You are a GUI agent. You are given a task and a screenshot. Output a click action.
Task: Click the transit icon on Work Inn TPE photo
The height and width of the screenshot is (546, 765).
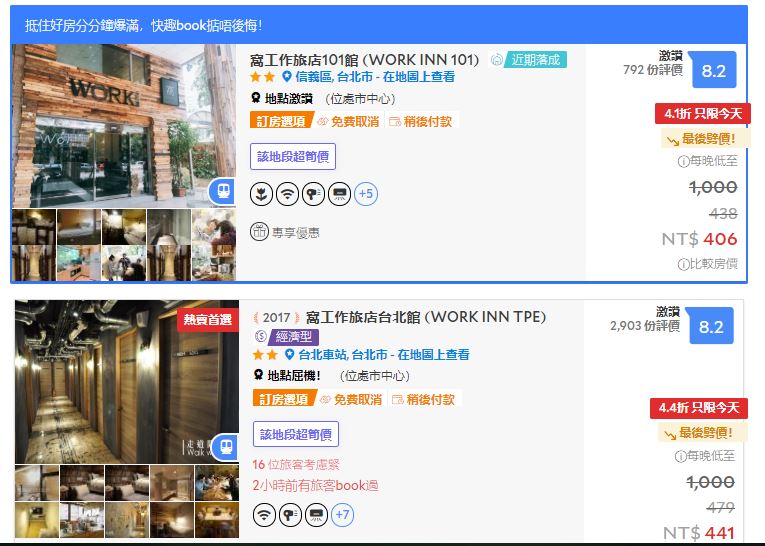pyautogui.click(x=226, y=446)
